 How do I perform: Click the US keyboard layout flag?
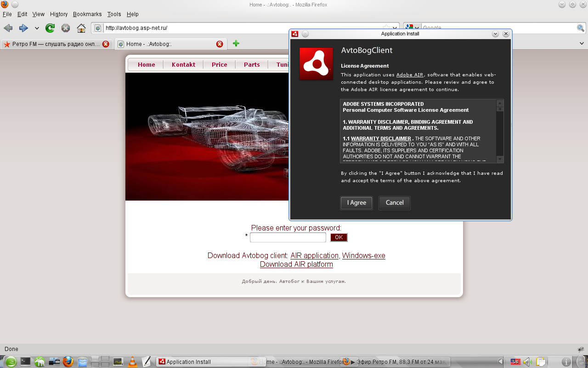coord(515,362)
